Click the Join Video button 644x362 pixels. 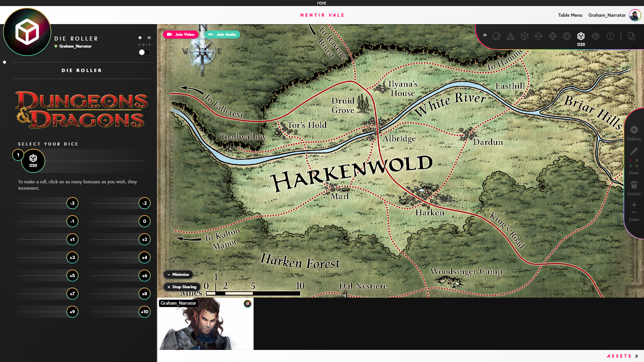coord(181,35)
